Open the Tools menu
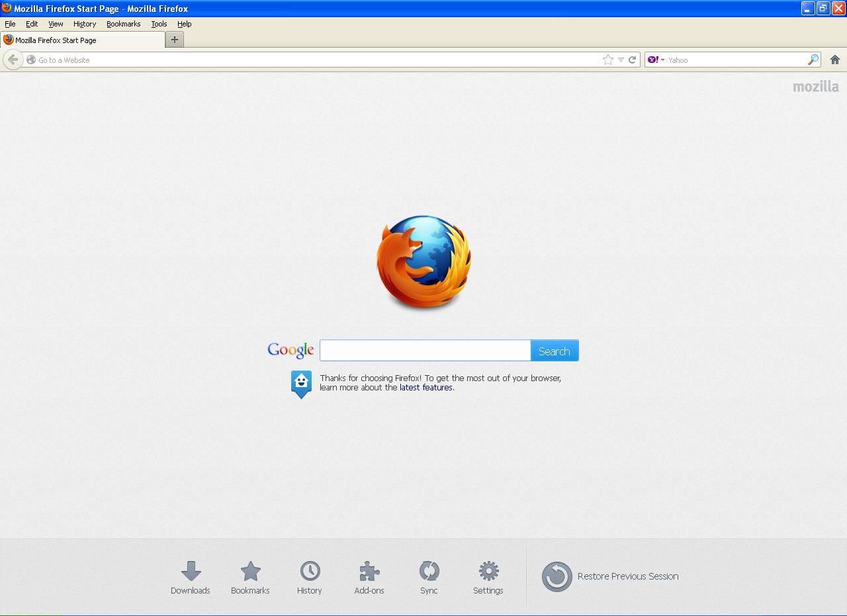Screen dimensions: 847x616 [x=159, y=24]
